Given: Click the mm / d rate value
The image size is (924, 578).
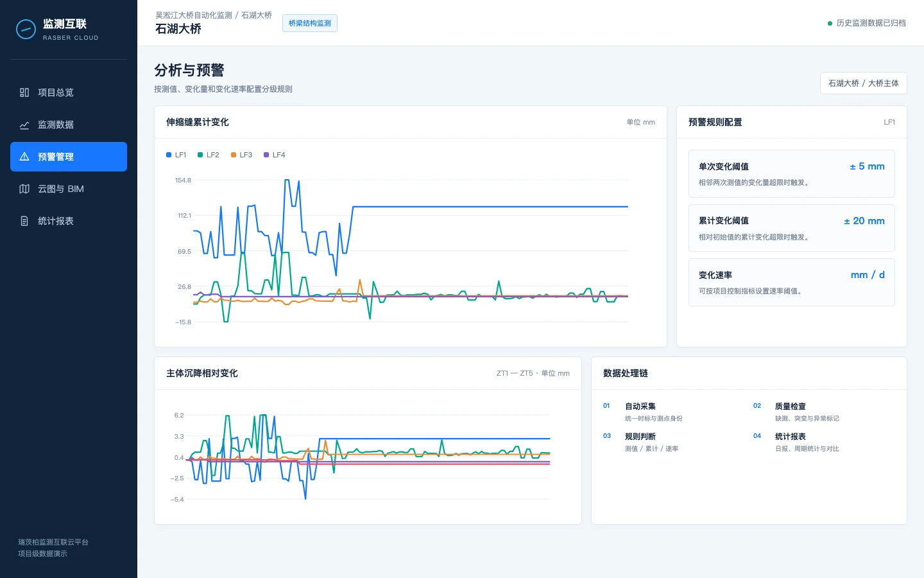Looking at the screenshot, I should click(868, 275).
